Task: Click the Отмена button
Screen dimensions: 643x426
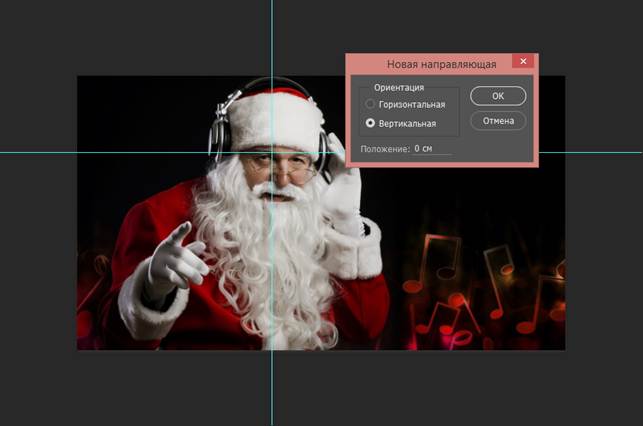Action: pyautogui.click(x=498, y=121)
